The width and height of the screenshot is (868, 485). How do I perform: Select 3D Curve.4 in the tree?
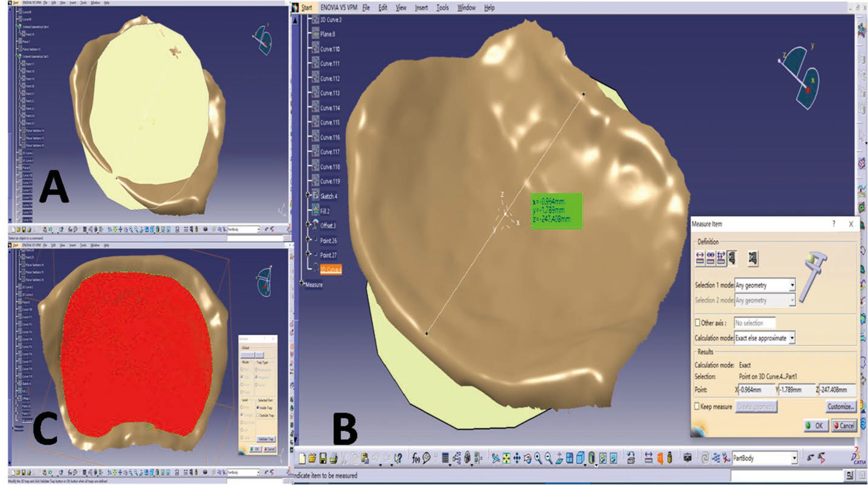(x=331, y=270)
